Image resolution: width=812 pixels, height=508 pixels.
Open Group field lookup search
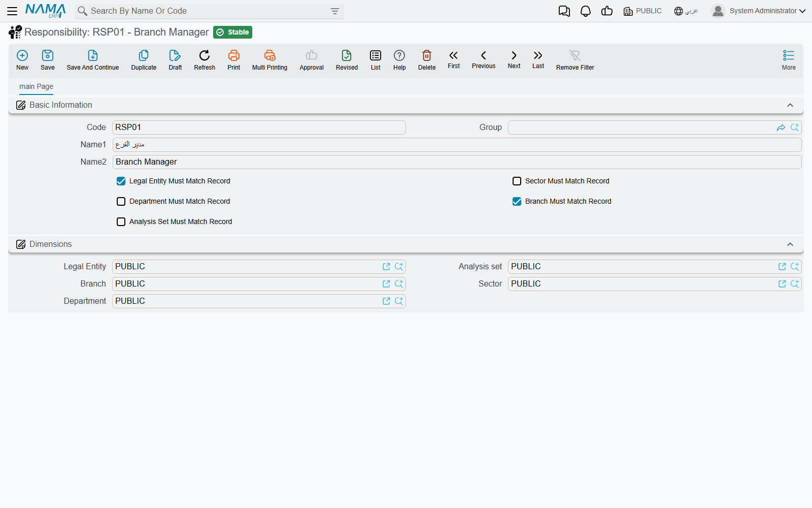(x=795, y=128)
